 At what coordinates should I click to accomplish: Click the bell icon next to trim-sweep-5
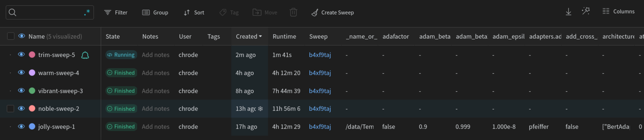click(85, 55)
